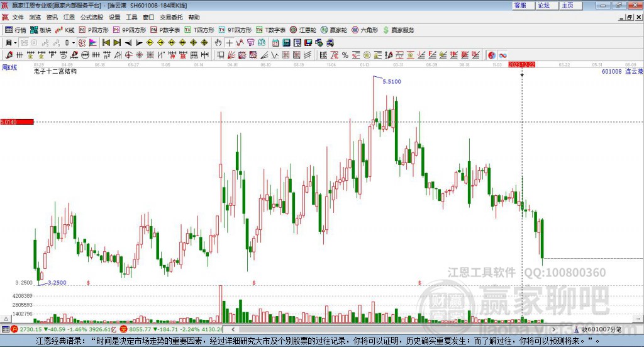Toggle the red-blue yin-yang icon

point(492,55)
